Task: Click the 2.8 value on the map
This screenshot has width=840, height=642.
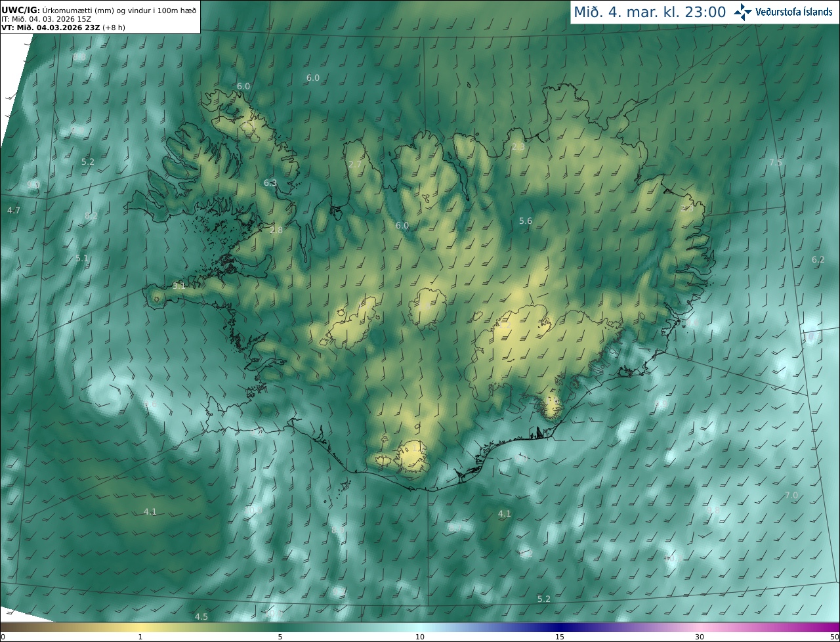Action: (276, 230)
